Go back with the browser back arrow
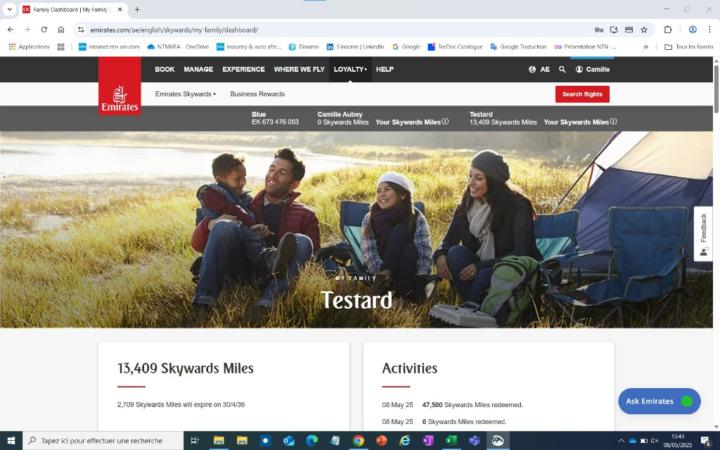This screenshot has width=720, height=450. tap(11, 29)
